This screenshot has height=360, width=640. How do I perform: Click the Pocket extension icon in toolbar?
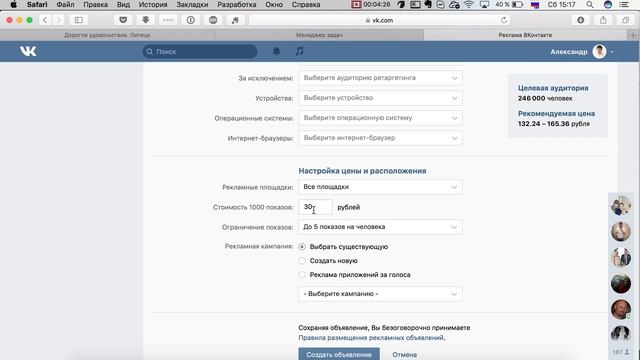pyautogui.click(x=123, y=20)
